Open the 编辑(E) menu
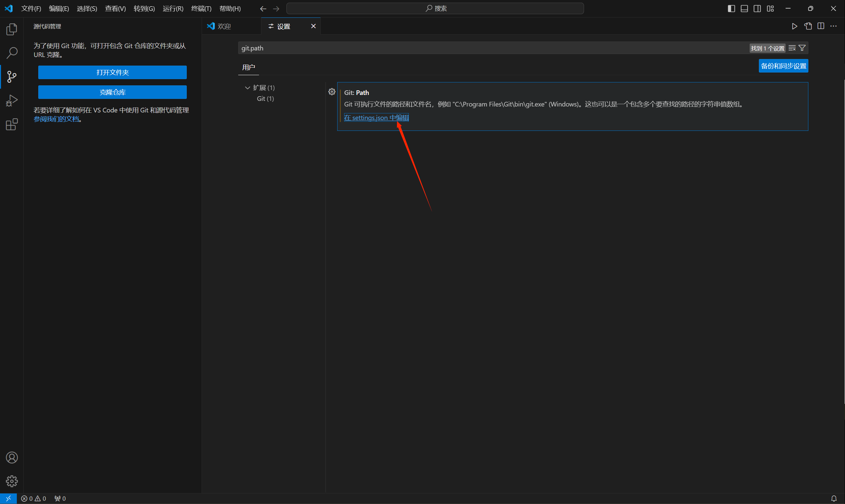Image resolution: width=845 pixels, height=504 pixels. pos(59,9)
